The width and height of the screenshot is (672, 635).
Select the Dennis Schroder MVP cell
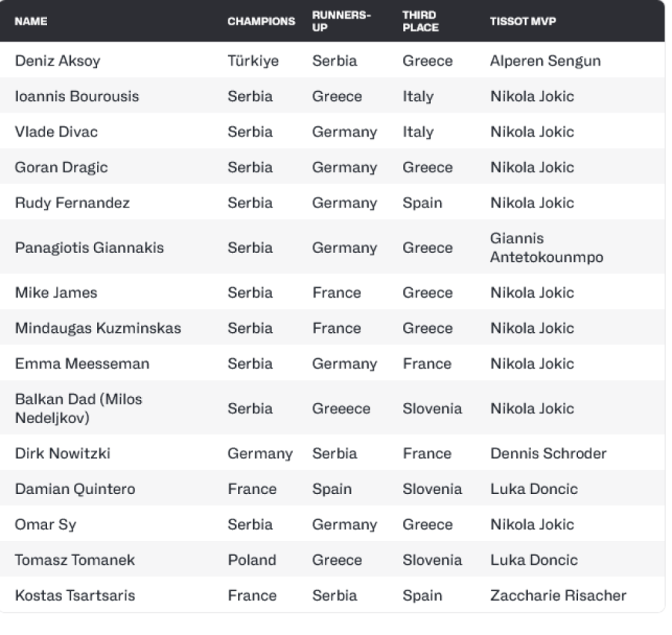point(548,454)
